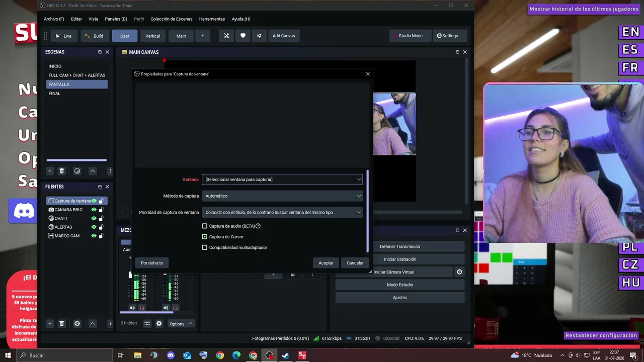
Task: Switch to the Vertical canvas tab
Action: (x=153, y=36)
